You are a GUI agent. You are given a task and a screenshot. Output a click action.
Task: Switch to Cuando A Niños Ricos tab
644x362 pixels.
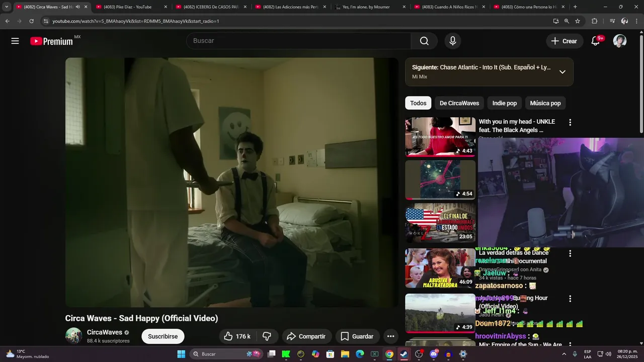tap(449, 7)
